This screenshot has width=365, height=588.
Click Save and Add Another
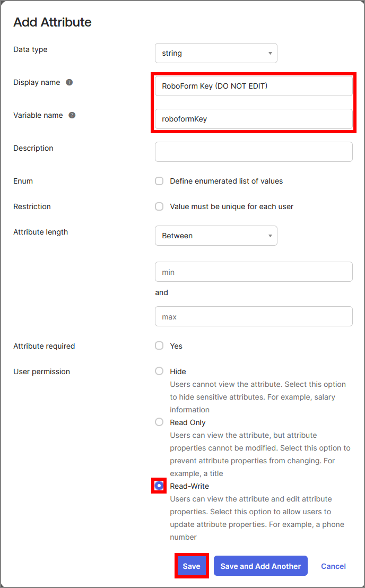[x=260, y=566]
